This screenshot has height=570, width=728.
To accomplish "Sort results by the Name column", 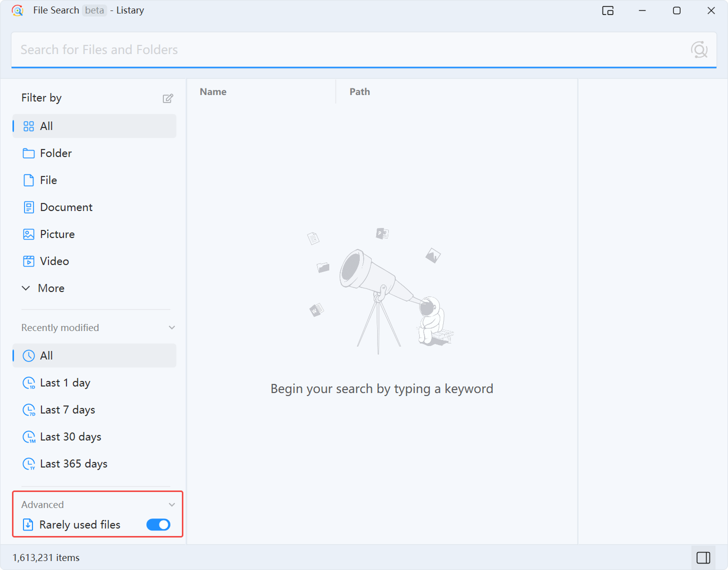I will 213,91.
